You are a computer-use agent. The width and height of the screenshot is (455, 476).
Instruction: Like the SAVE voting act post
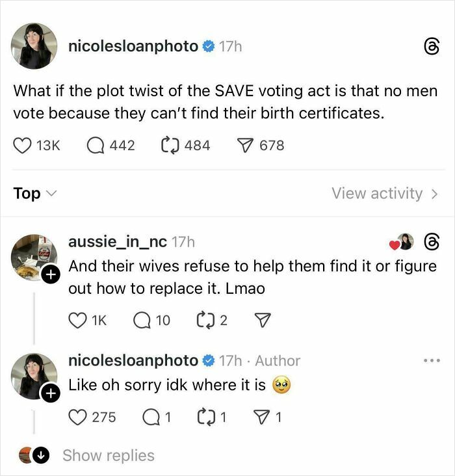coord(23,145)
